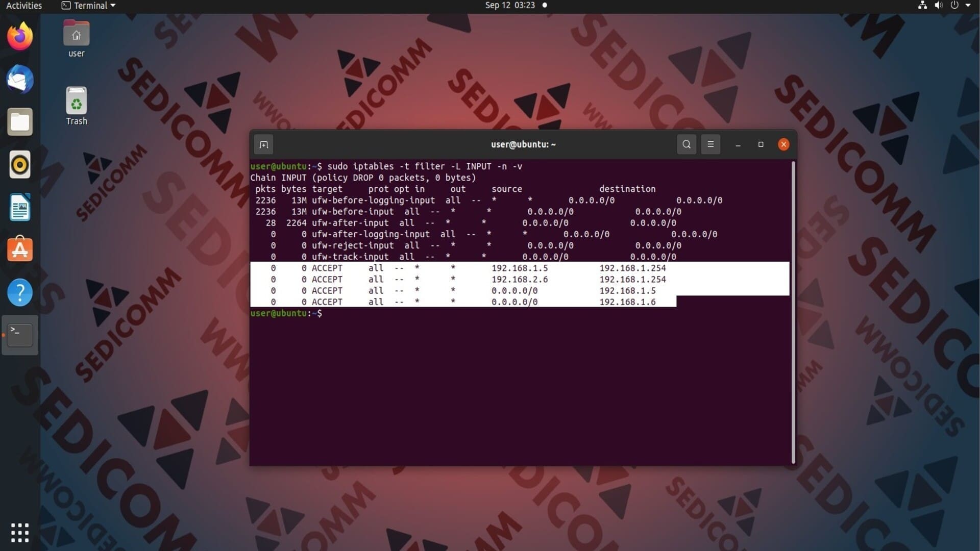The height and width of the screenshot is (551, 980).
Task: Click 'Chain INPUT (policy DROP' header line
Action: (363, 178)
